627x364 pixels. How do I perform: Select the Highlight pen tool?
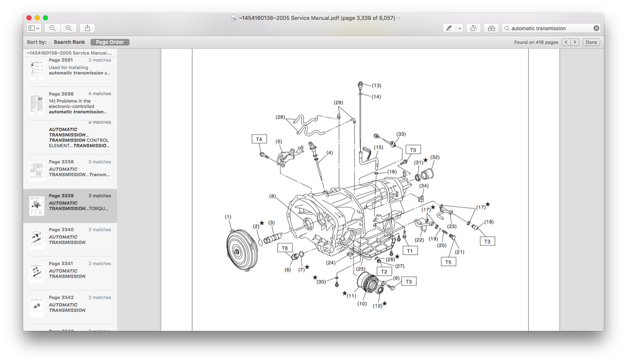coord(449,28)
